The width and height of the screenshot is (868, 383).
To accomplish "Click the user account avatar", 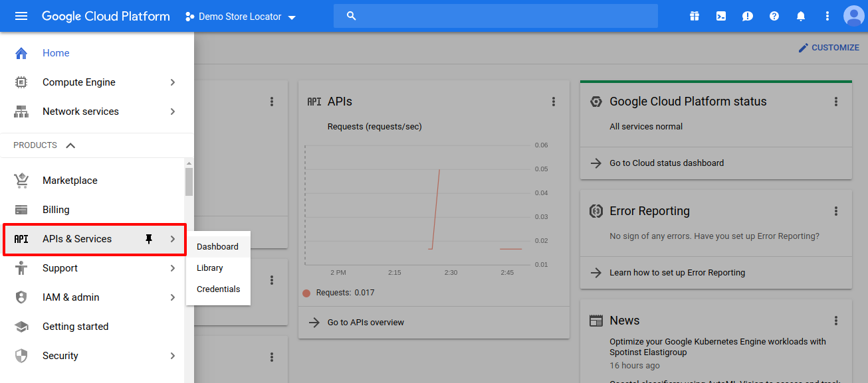I will point(853,16).
